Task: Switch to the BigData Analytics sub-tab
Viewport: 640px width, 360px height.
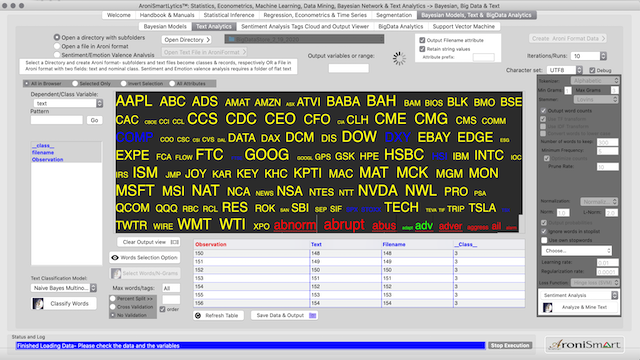Action: [401, 27]
